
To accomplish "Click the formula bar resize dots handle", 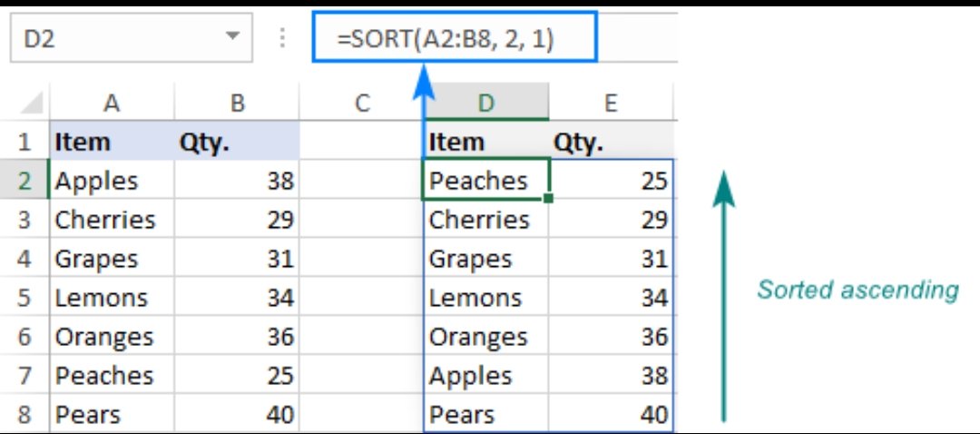I will [285, 38].
